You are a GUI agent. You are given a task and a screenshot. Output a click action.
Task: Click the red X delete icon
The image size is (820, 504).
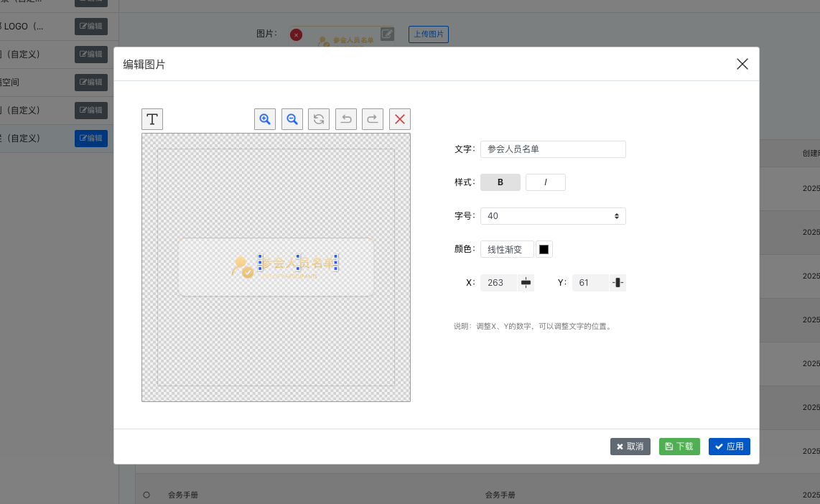(400, 119)
